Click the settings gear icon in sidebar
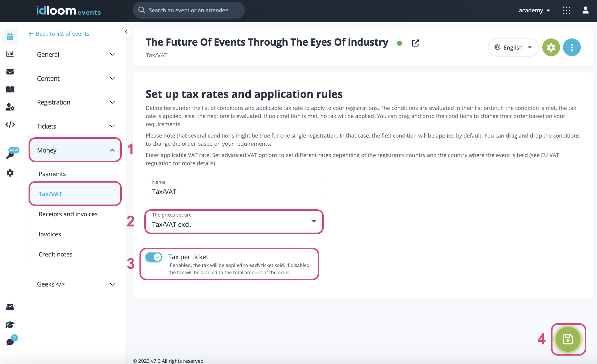Screen dimensions: 597x364 click(x=10, y=173)
